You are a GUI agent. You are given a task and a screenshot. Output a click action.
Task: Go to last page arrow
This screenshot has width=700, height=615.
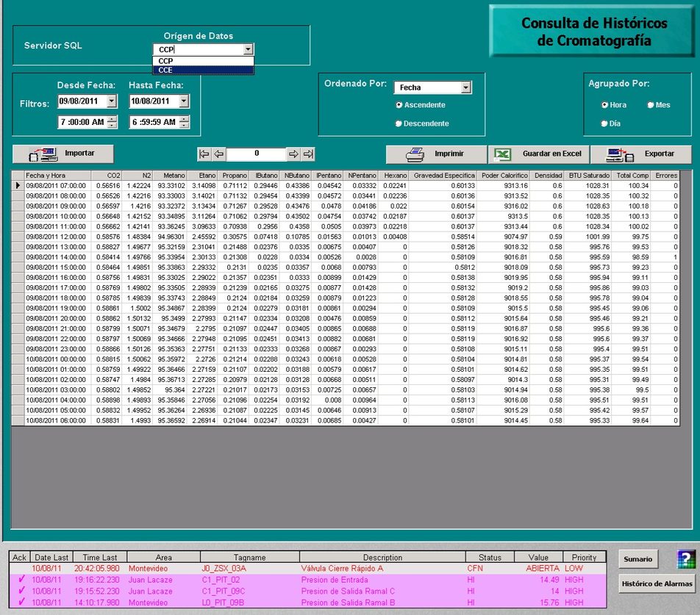click(308, 154)
